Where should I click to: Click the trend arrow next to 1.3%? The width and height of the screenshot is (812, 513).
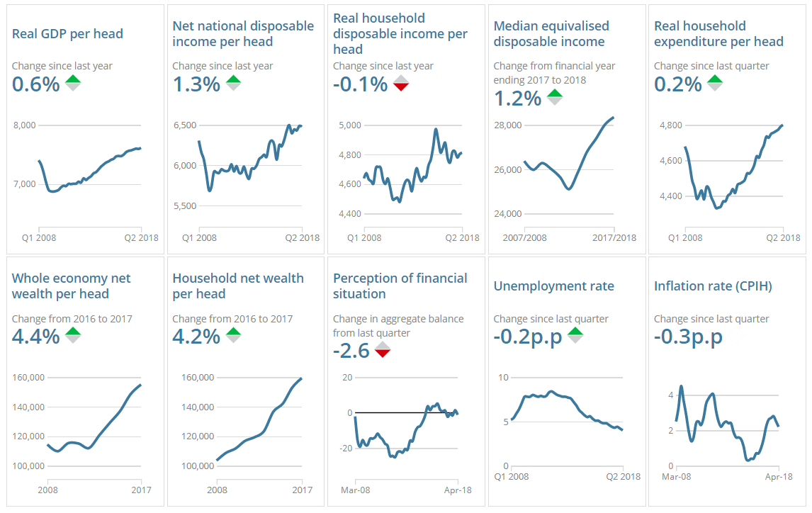point(233,79)
